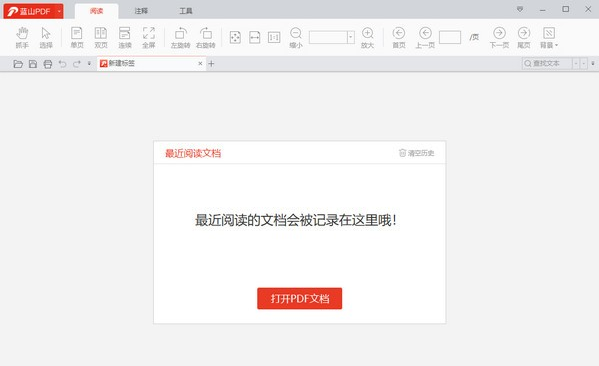The image size is (599, 366).
Task: Close the 新建标签 tab
Action: (200, 63)
